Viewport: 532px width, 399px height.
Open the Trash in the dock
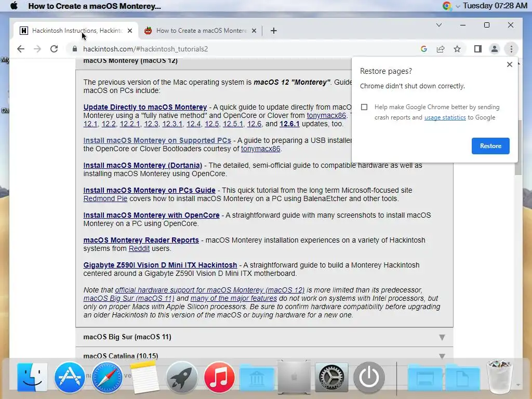coord(499,377)
